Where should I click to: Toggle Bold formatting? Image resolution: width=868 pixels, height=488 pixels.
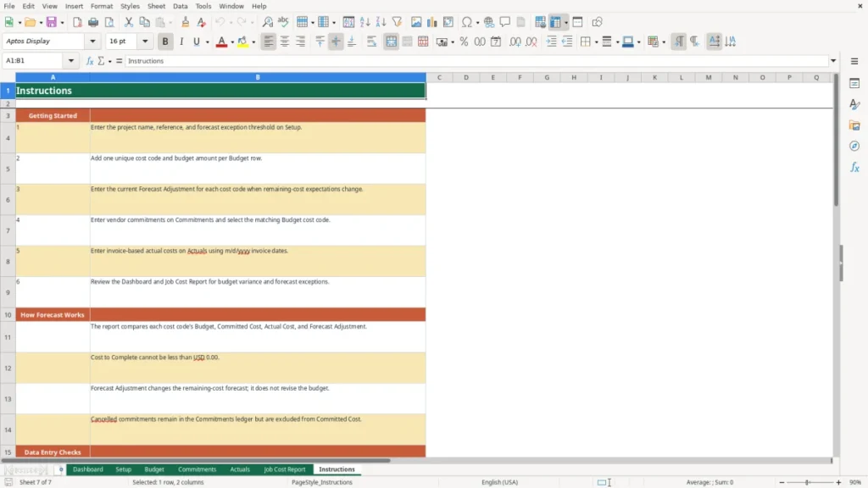click(x=165, y=42)
